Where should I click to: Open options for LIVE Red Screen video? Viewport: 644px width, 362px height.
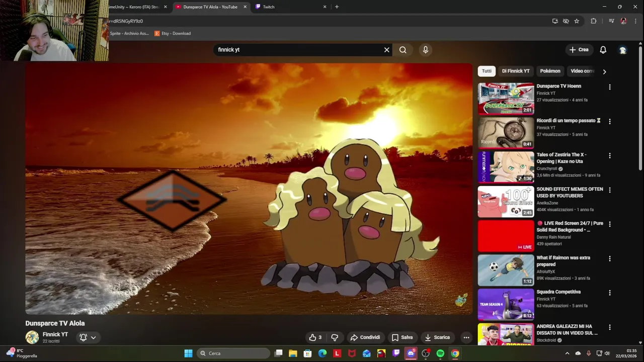click(x=609, y=224)
